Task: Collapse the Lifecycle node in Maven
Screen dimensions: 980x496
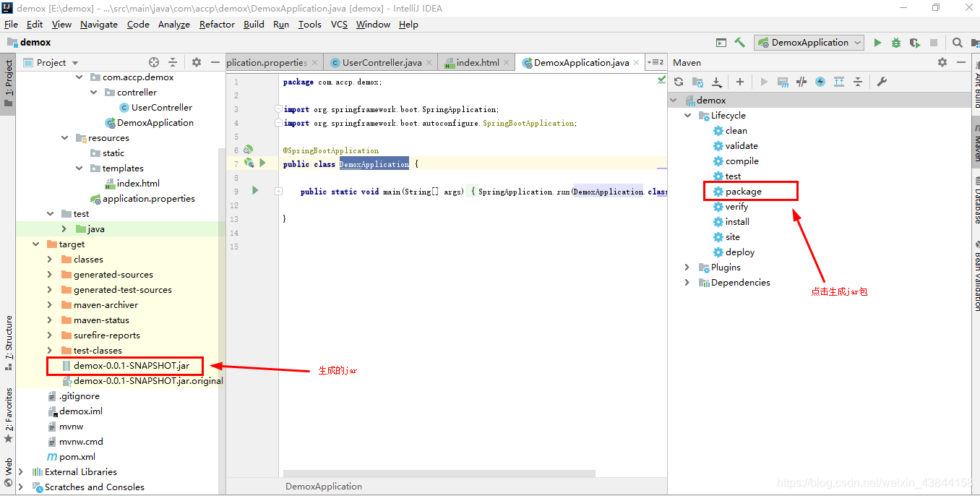Action: [687, 116]
